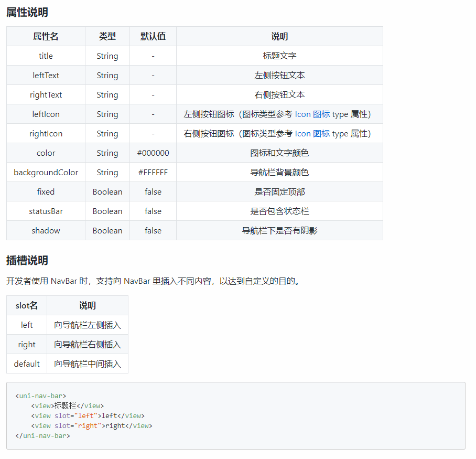Click the shadow property row
The image size is (476, 459).
(x=46, y=230)
